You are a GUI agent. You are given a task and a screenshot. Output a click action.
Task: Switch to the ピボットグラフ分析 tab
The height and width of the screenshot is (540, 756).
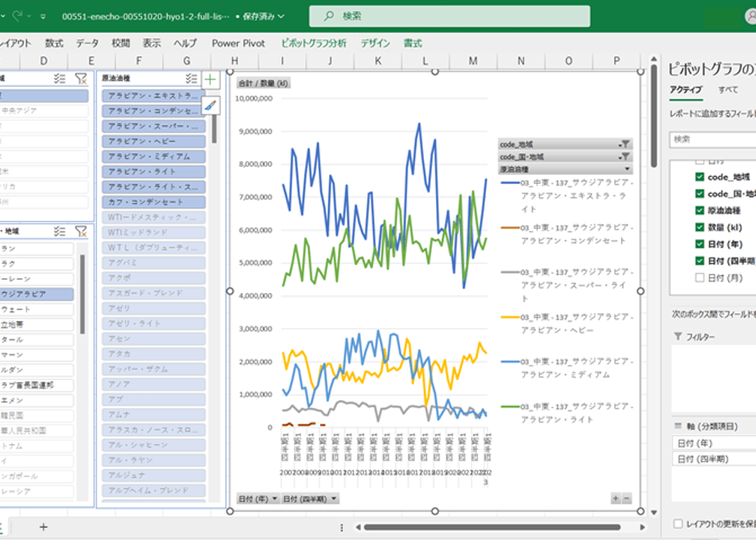click(314, 43)
